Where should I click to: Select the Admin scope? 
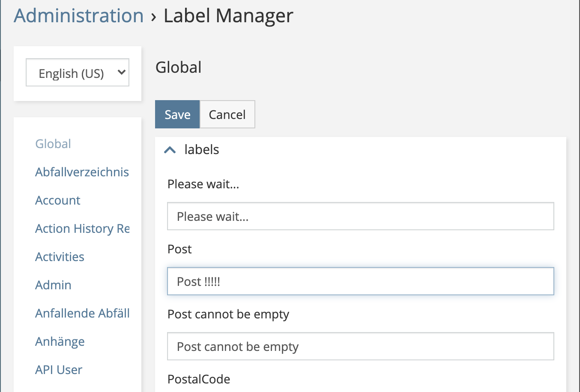tap(53, 285)
